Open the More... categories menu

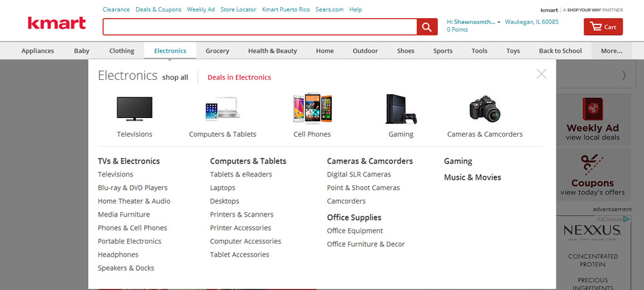coord(612,51)
